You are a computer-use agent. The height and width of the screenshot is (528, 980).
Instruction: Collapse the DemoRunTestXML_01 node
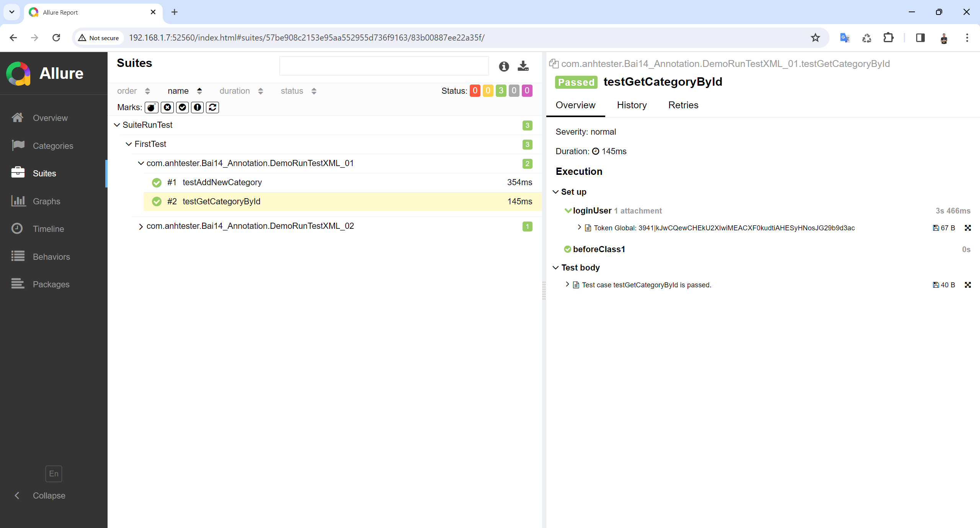click(x=141, y=163)
